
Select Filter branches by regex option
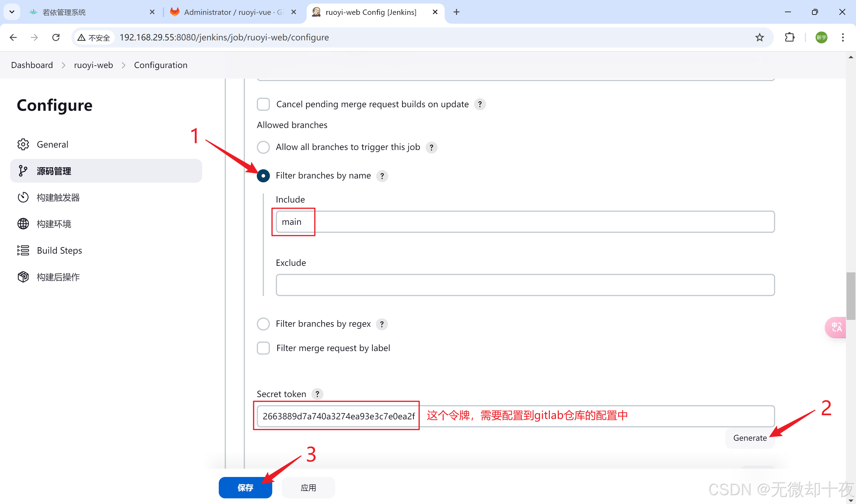coord(263,324)
